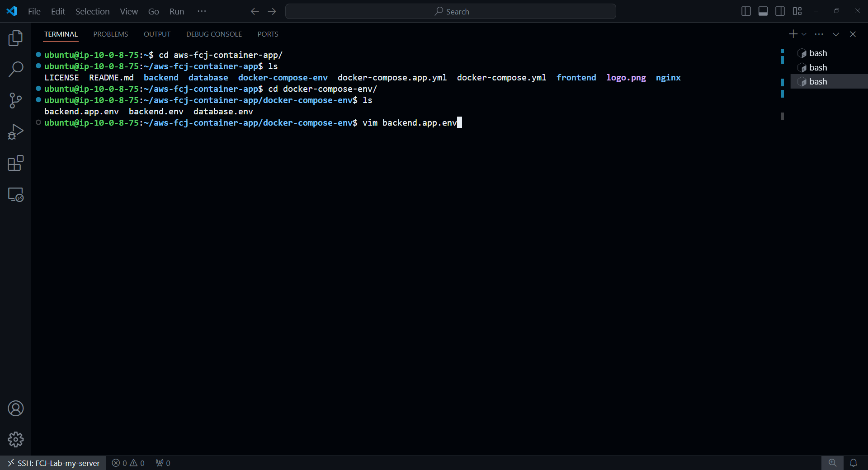The height and width of the screenshot is (470, 868).
Task: Collapse the panel with chevron icon
Action: click(836, 34)
